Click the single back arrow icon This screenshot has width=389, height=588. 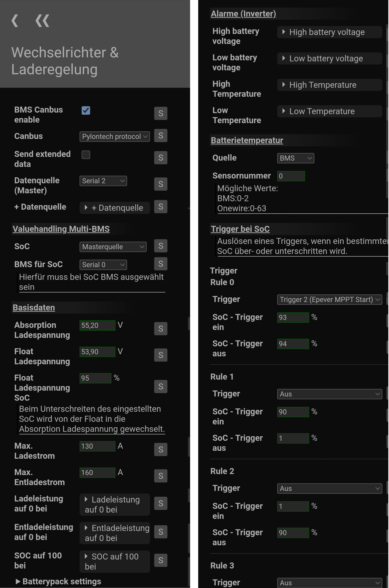click(x=15, y=21)
